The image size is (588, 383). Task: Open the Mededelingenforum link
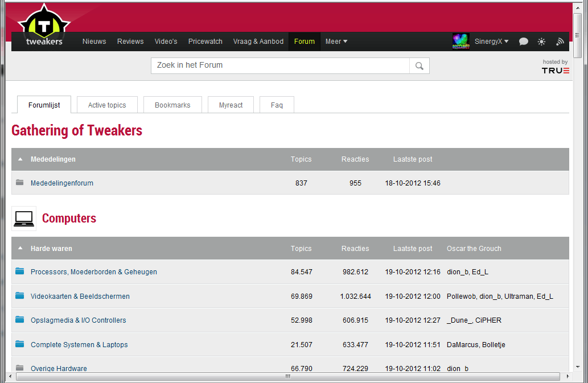point(62,183)
